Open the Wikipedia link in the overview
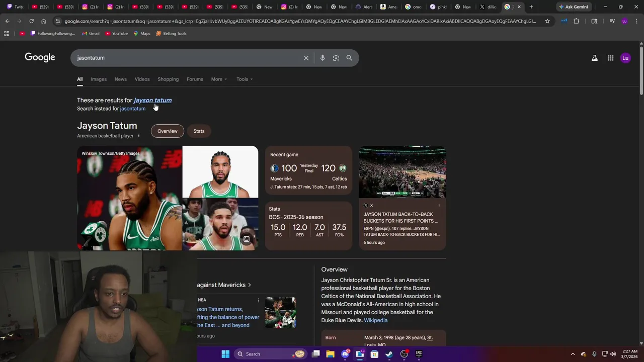This screenshot has width=644, height=362. point(375,320)
